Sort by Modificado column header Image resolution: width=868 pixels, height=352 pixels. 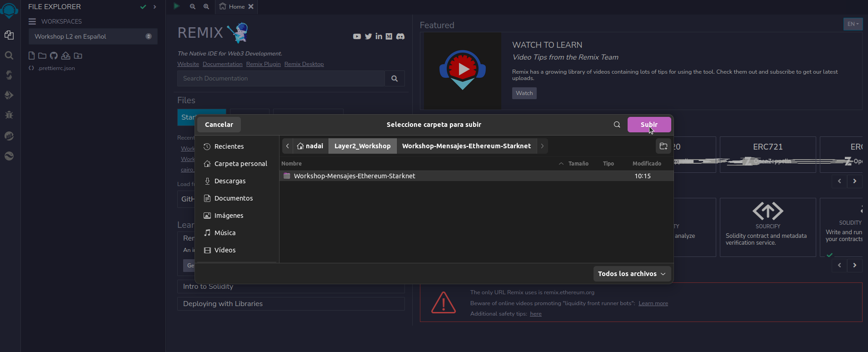coord(647,164)
